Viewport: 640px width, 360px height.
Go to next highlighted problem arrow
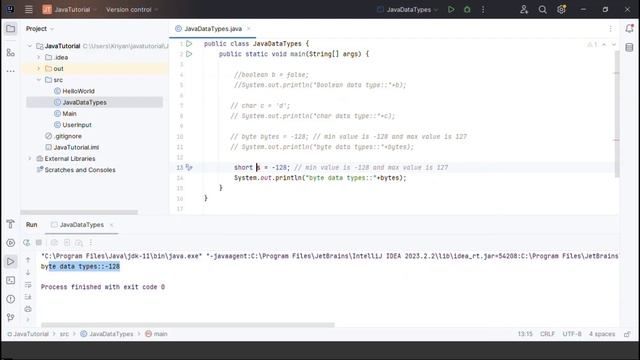click(614, 44)
